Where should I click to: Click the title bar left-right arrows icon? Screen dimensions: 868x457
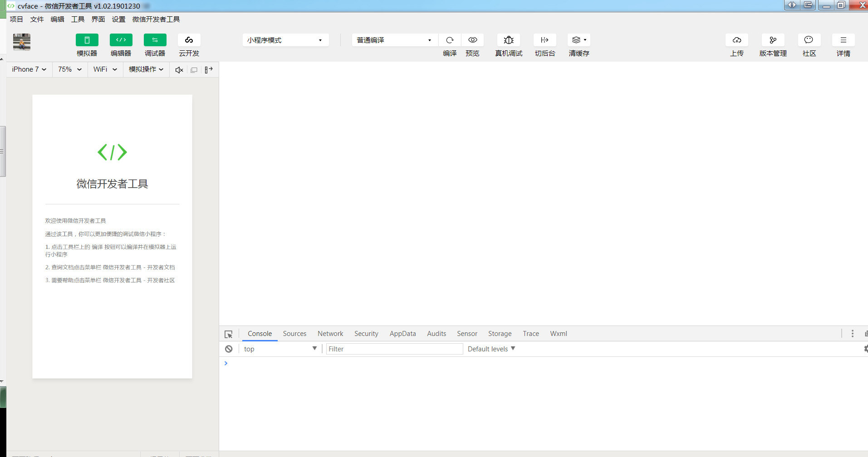tap(792, 5)
